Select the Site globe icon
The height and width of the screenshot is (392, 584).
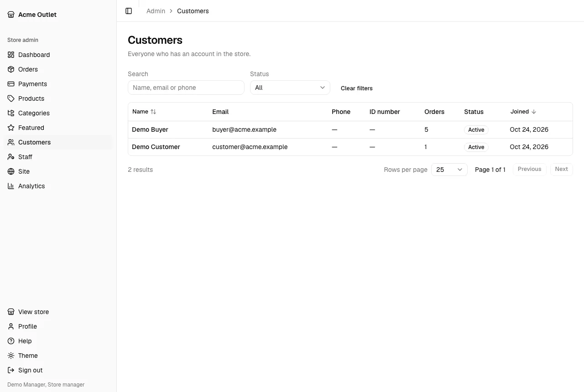click(11, 171)
